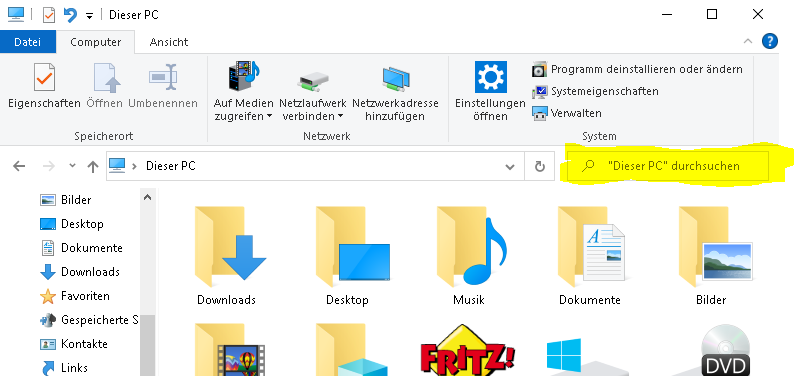Select Gespeicherte S… in navigation pane
Viewport: 794px width, 376px height.
(x=89, y=320)
